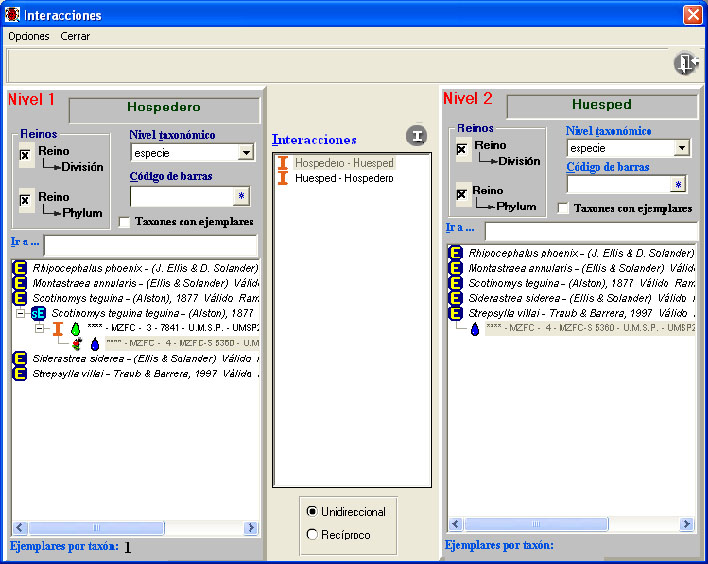
Task: Enable Taxones con ejemplares in Nivel 1
Action: pos(124,222)
